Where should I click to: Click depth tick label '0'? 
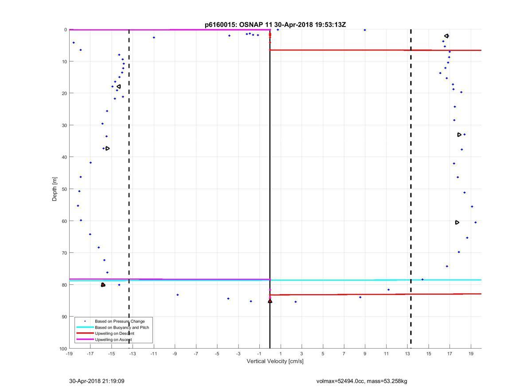66,30
